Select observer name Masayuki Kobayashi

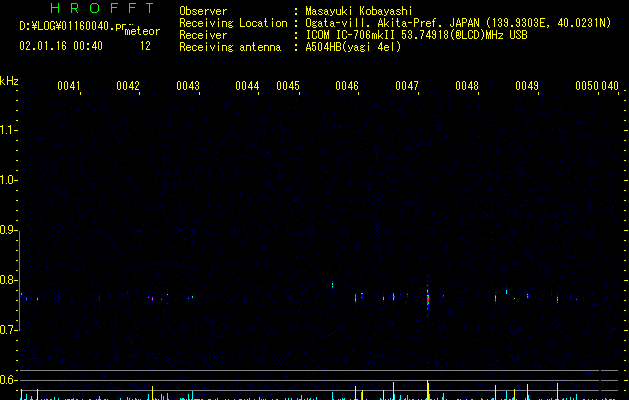(x=359, y=11)
